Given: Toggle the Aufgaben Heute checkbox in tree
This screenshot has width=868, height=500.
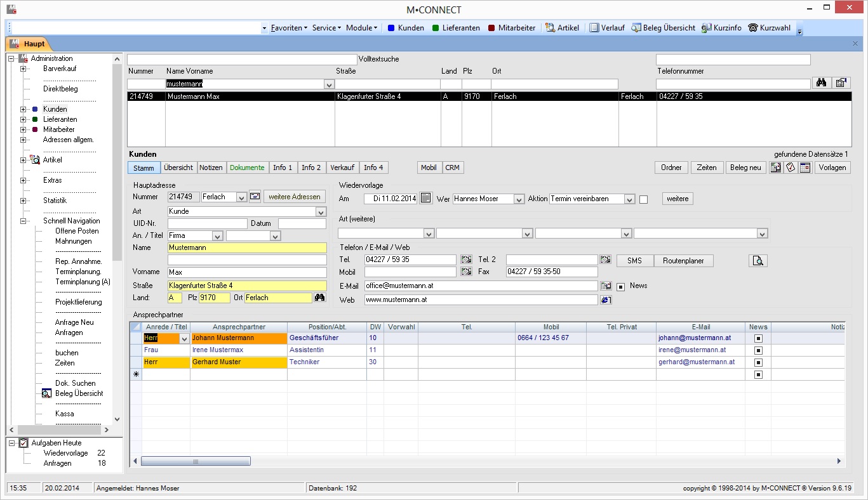Looking at the screenshot, I should tap(23, 443).
